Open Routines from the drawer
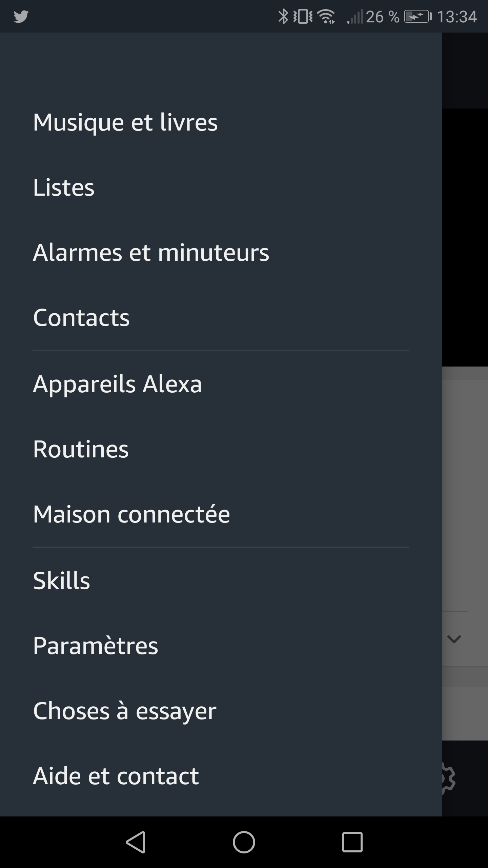 tap(81, 449)
